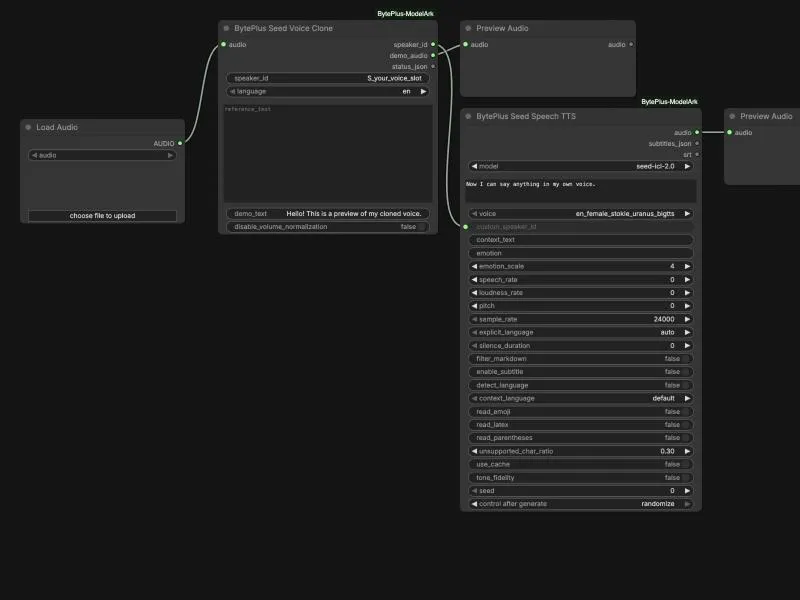Screen dimensions: 800x600
Task: Click the subtitles_json output port on Speech TTS
Action: (x=697, y=143)
